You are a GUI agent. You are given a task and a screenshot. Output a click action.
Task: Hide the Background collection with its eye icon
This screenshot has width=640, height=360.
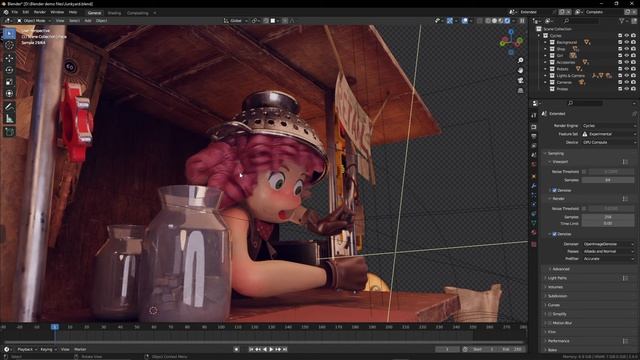point(627,42)
